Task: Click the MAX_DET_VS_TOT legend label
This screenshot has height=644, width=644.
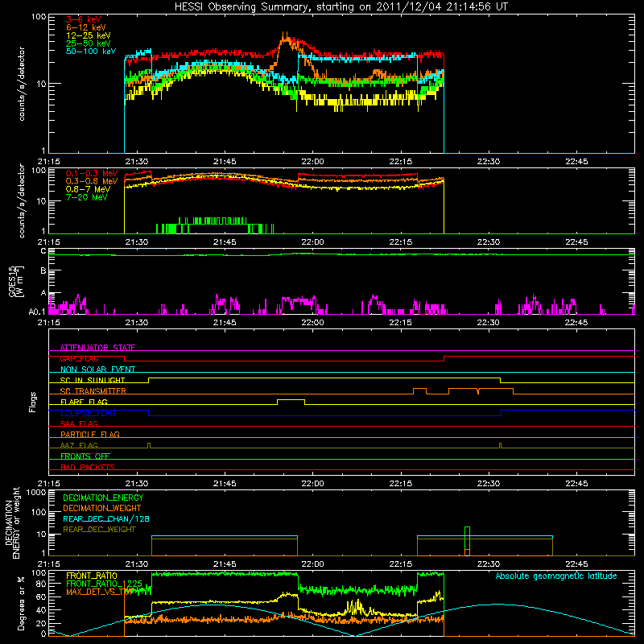Action: point(100,592)
